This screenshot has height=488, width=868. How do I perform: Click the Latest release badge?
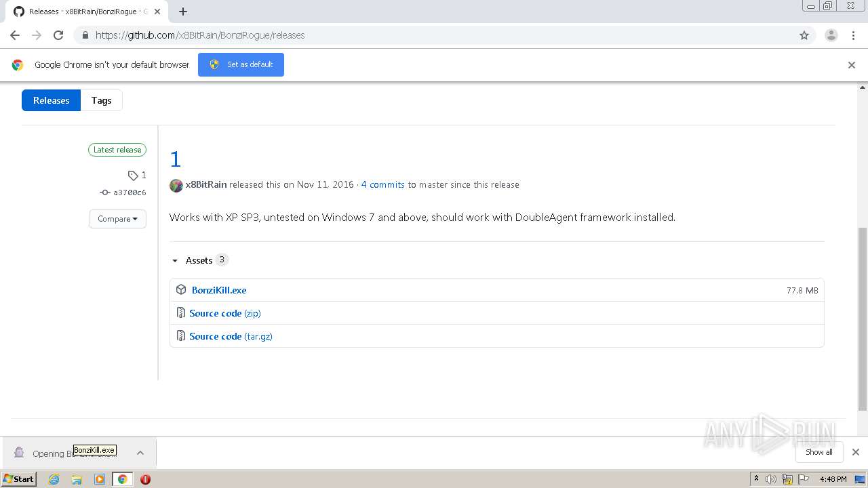click(117, 150)
